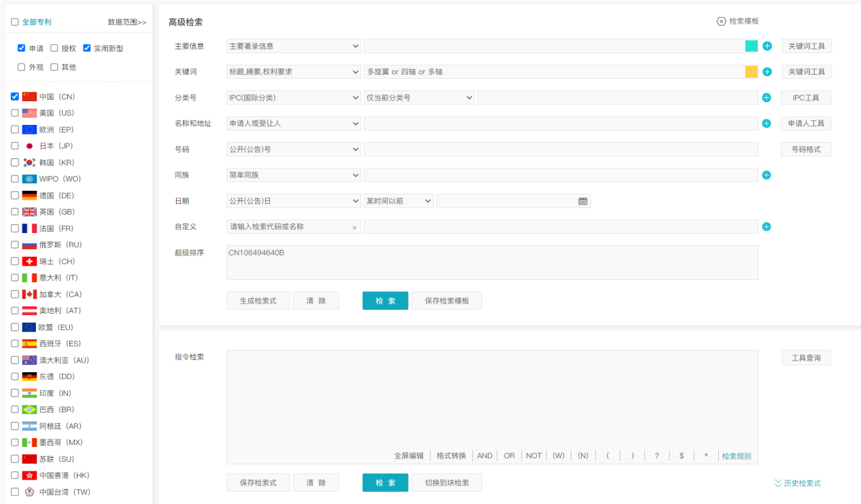Check the 授权 checkbox
Screen dimensions: 861x504
click(54, 48)
